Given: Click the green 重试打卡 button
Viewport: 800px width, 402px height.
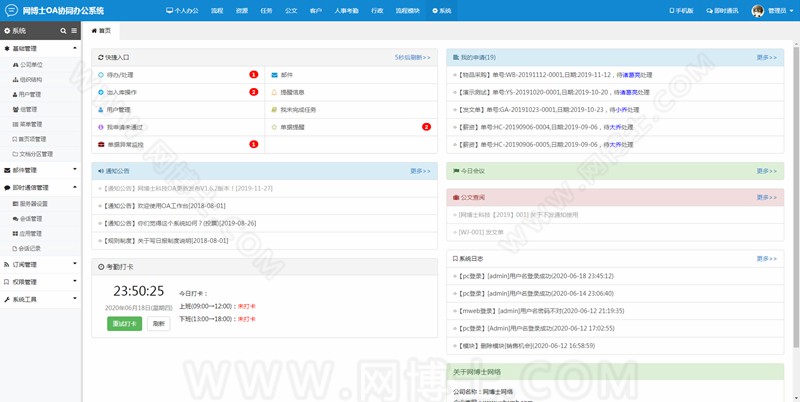Looking at the screenshot, I should click(x=124, y=323).
